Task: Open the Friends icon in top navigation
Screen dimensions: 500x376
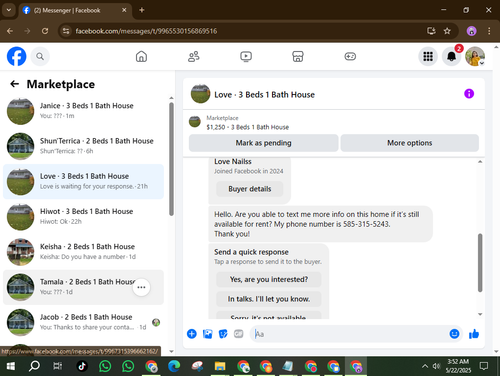Action: (194, 56)
